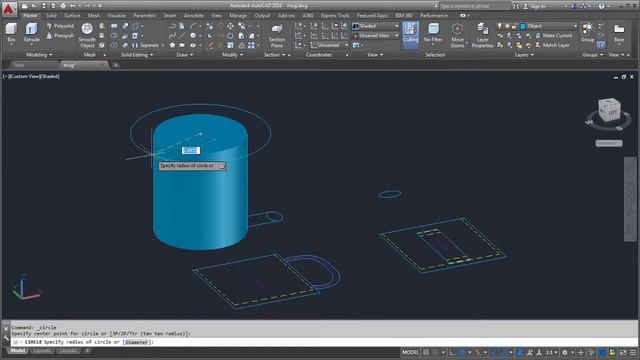Click the ViewCube navigation cube
The width and height of the screenshot is (640, 360).
[x=609, y=109]
